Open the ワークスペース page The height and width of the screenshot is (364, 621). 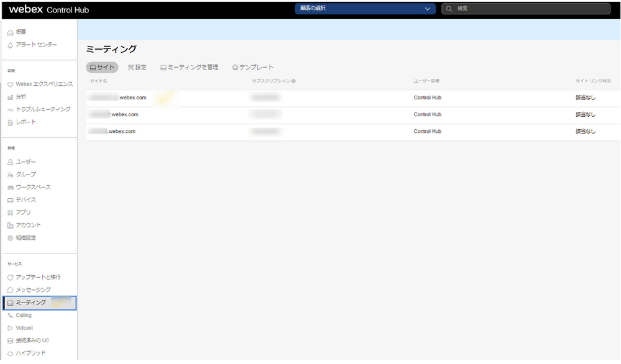pos(34,187)
